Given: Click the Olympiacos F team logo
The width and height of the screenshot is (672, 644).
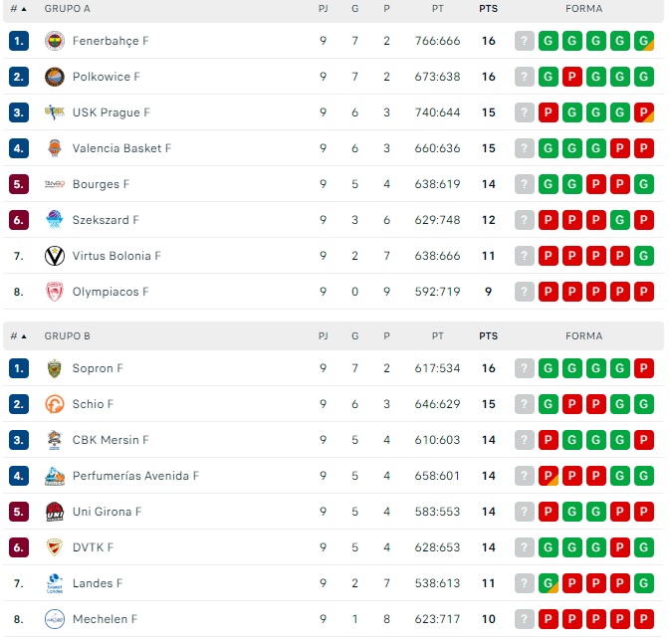Looking at the screenshot, I should click(55, 292).
